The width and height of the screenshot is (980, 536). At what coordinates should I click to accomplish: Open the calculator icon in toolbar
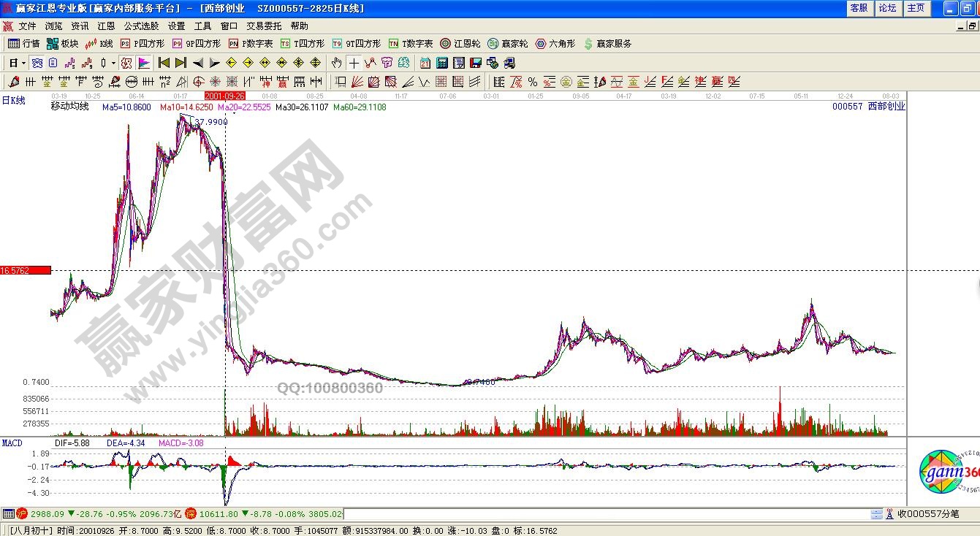point(442,63)
